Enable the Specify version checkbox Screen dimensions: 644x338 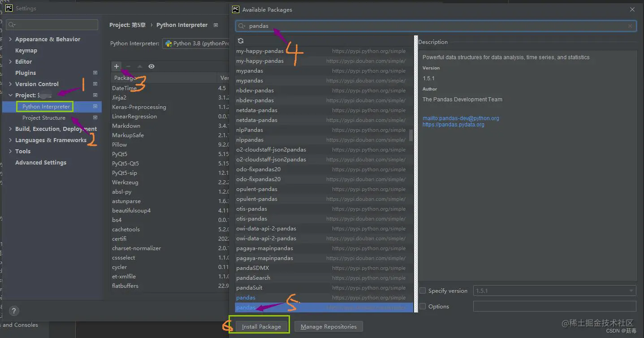422,290
